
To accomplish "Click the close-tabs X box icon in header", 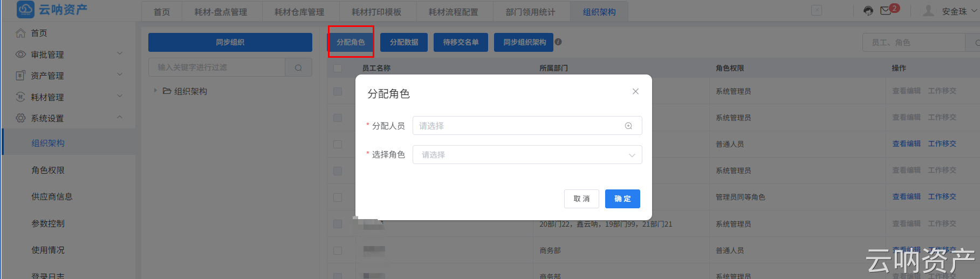I will click(817, 11).
